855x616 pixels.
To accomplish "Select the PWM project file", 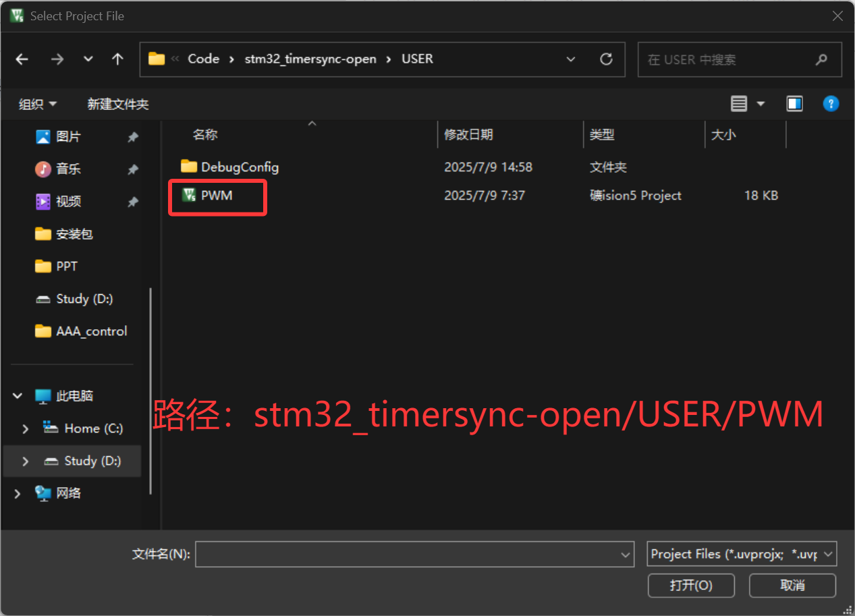I will [217, 196].
